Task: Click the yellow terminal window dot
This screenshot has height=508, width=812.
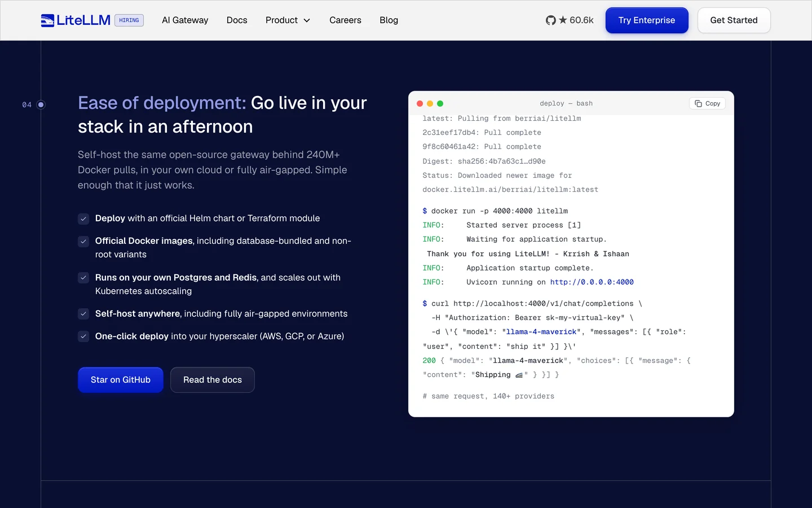Action: [430, 103]
